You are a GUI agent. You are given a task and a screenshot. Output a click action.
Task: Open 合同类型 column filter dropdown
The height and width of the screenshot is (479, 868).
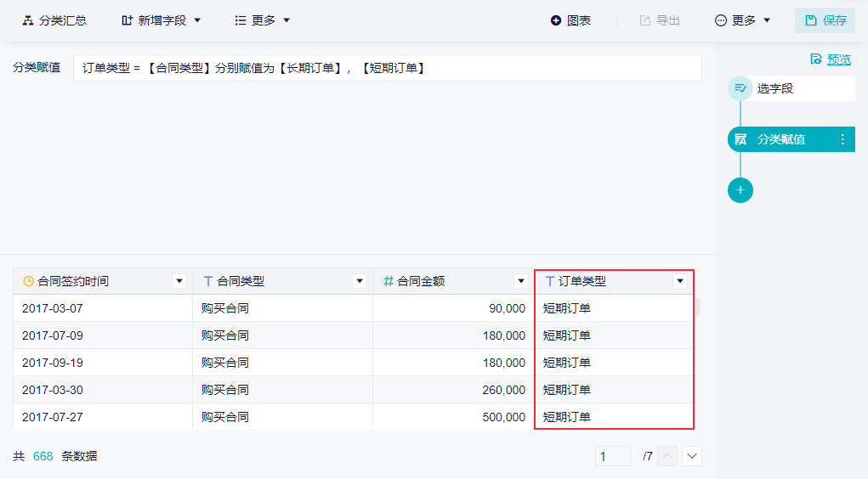(x=359, y=281)
